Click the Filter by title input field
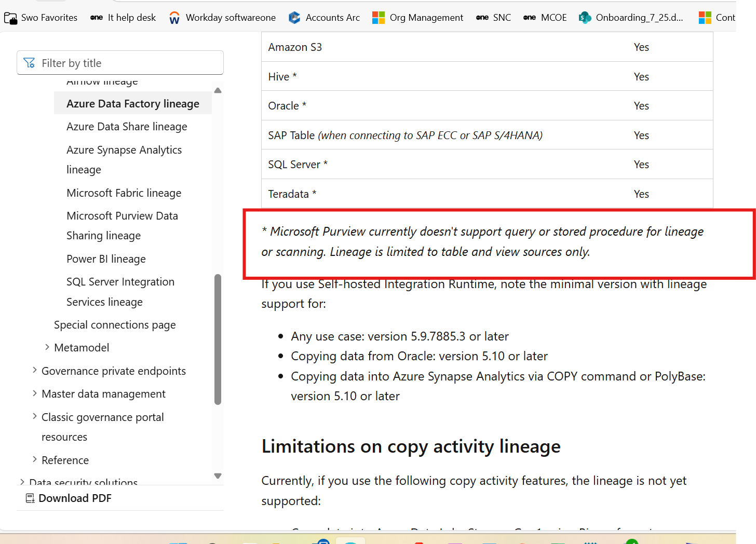 120,63
